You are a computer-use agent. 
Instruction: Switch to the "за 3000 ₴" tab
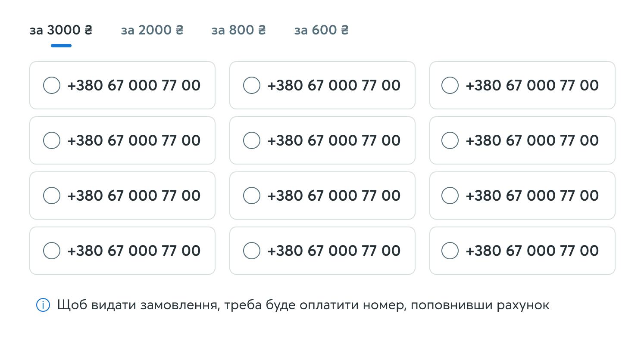click(x=61, y=30)
